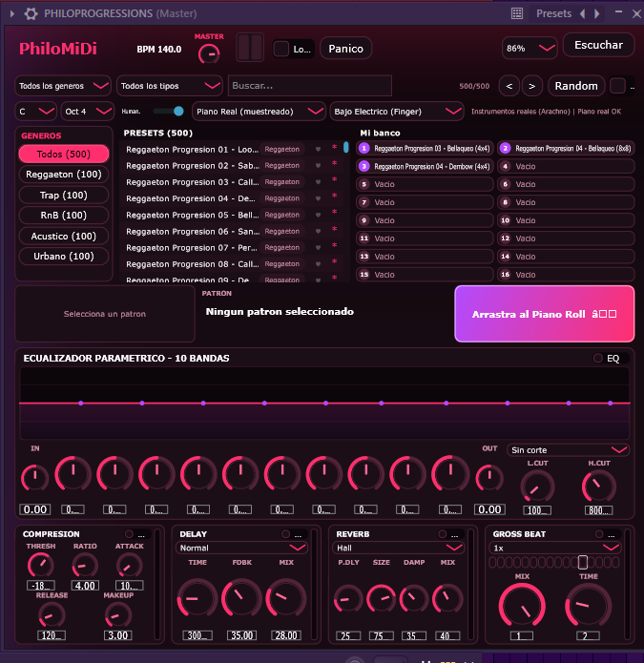Select the Trap (100) genre
644x663 pixels.
click(63, 195)
